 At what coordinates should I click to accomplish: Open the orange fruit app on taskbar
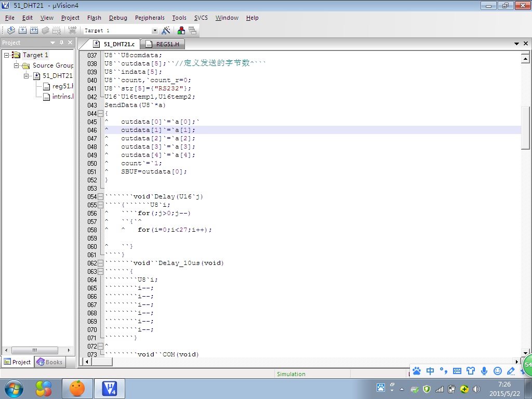tap(77, 389)
